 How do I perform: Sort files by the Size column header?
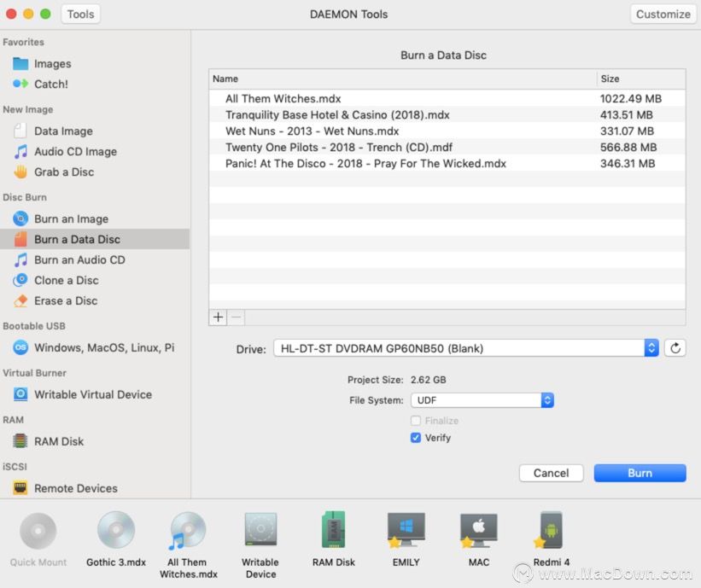641,79
